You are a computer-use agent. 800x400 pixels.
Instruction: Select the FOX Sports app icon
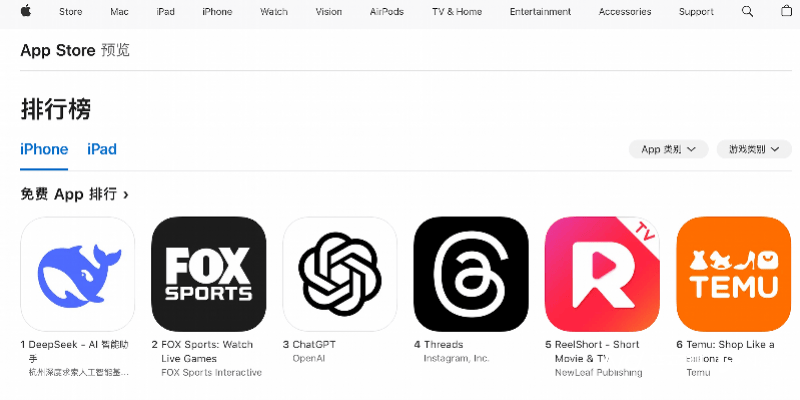pyautogui.click(x=209, y=274)
